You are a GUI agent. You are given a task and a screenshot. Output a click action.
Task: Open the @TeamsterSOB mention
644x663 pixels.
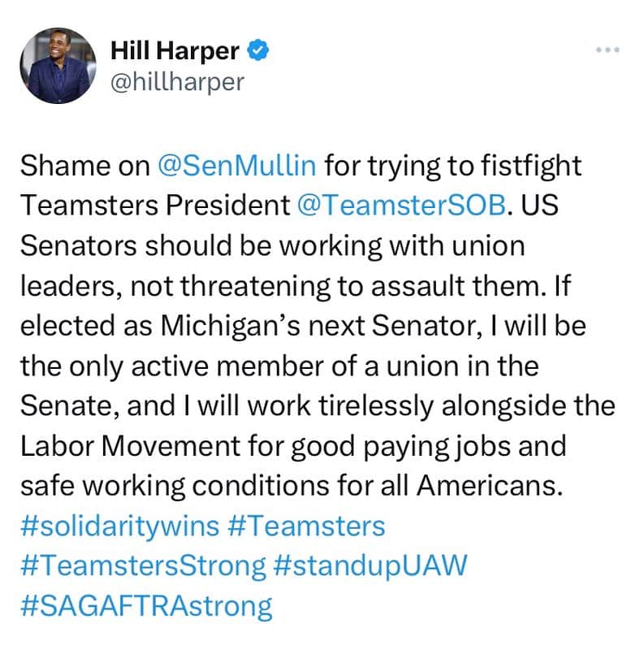(x=401, y=205)
